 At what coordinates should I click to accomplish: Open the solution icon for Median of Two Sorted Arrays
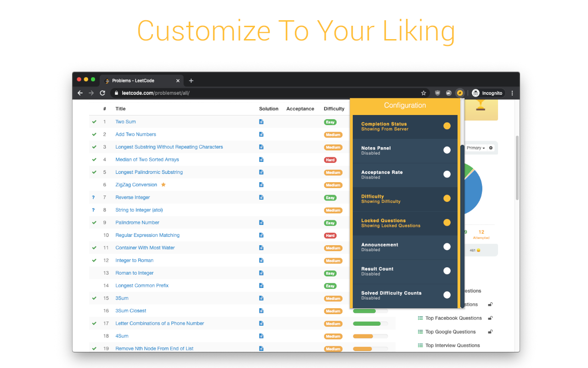(261, 160)
